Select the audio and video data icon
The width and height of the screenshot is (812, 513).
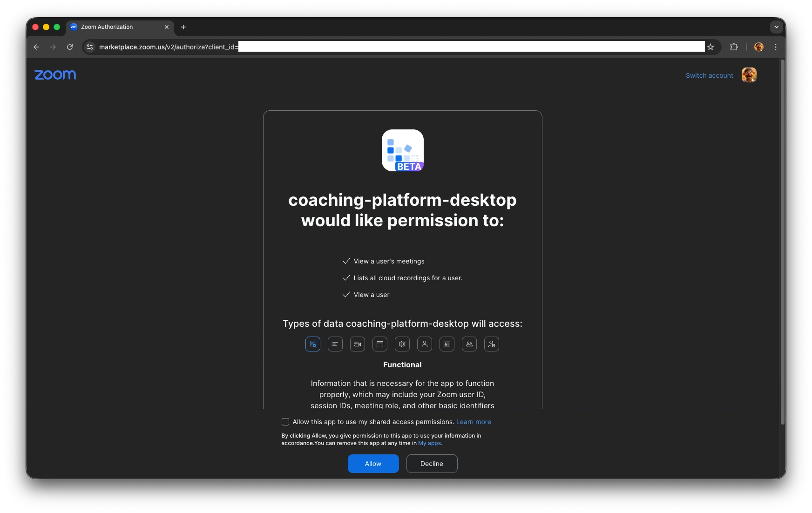coord(358,344)
